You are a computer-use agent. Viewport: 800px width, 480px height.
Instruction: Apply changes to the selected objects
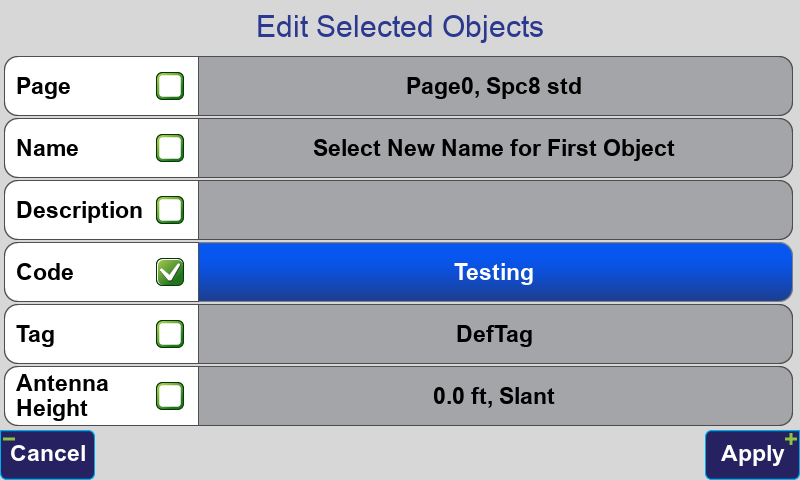pos(752,454)
